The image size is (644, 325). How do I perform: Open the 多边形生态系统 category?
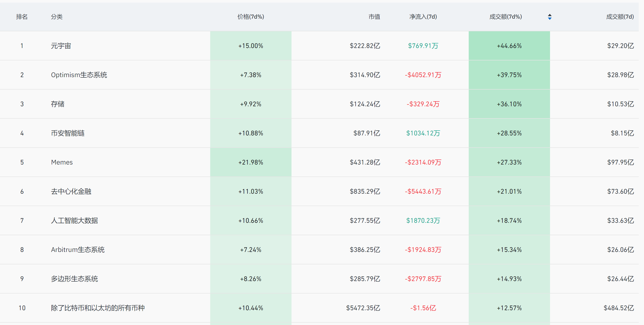pos(74,279)
